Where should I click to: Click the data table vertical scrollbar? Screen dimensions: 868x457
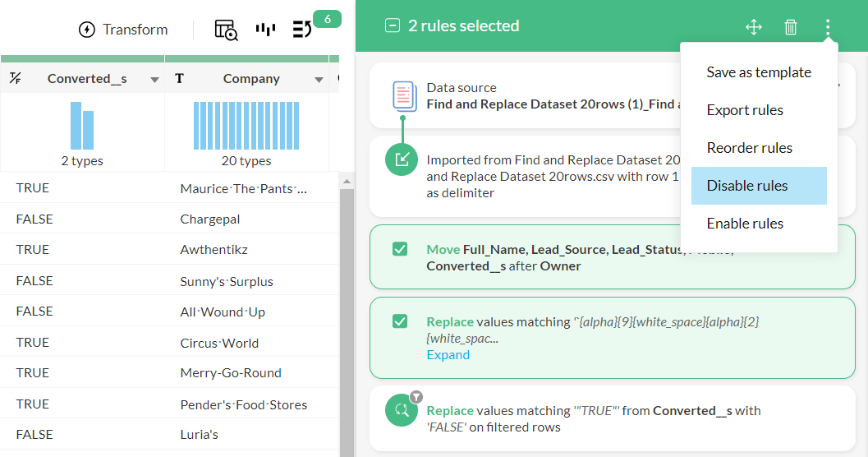coord(347,312)
